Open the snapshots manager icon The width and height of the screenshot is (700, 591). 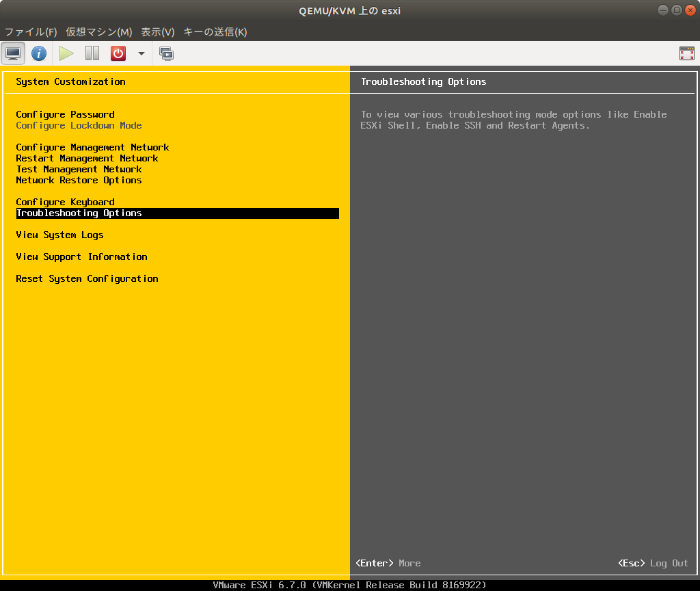(x=167, y=53)
